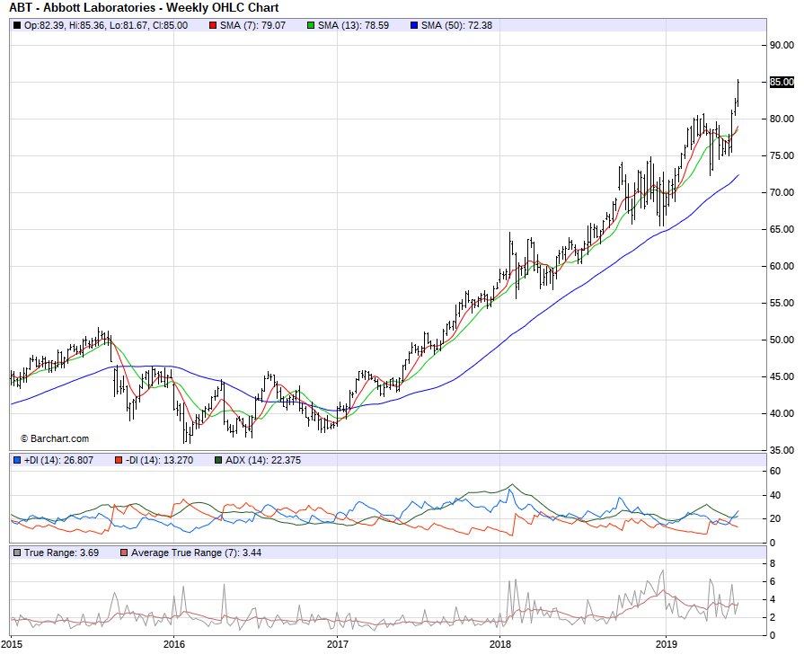
Task: Click the SMA (50): 72.38 label
Action: [456, 26]
